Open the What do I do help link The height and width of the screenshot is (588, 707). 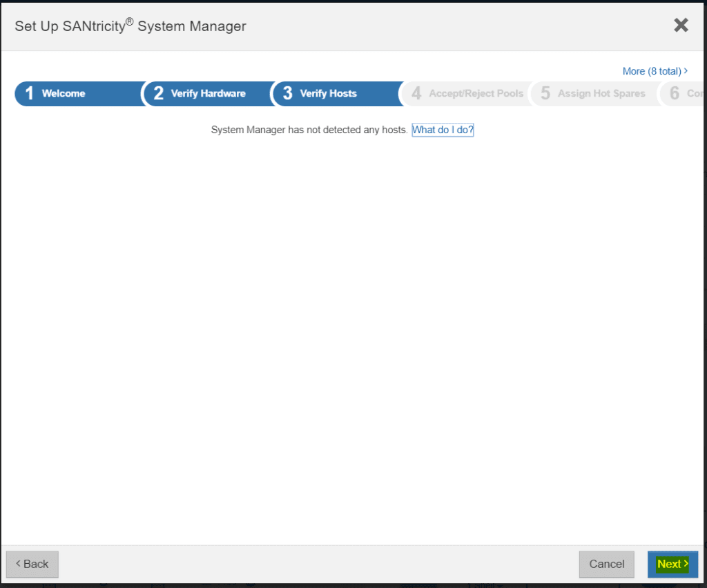click(x=442, y=130)
